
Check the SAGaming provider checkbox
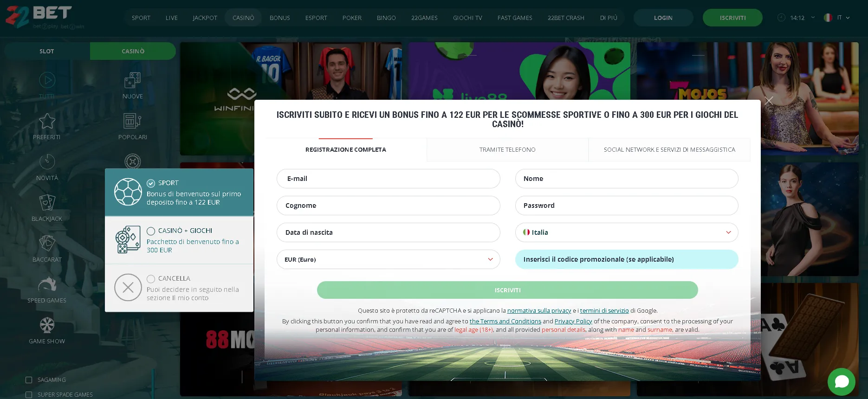click(x=29, y=380)
